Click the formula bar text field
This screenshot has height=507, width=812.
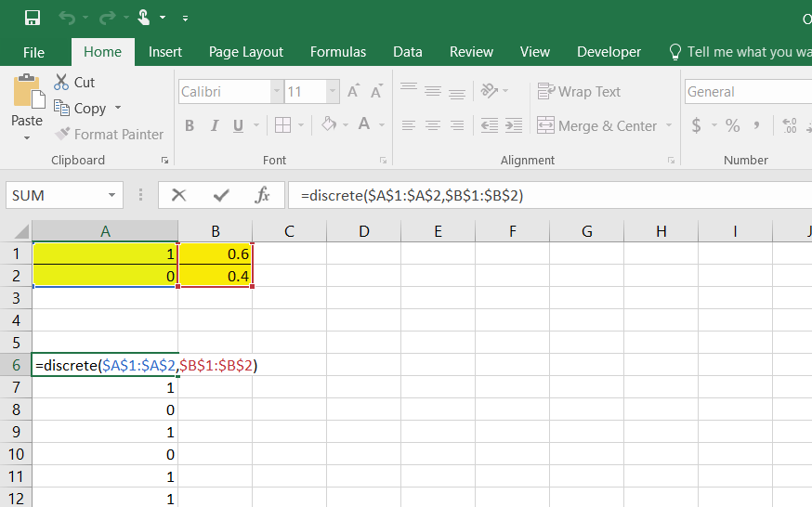point(550,195)
